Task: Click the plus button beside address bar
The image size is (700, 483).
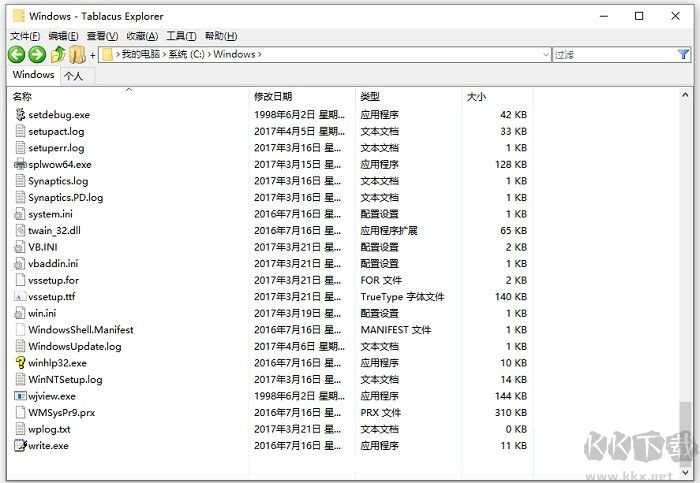Action: click(x=92, y=55)
